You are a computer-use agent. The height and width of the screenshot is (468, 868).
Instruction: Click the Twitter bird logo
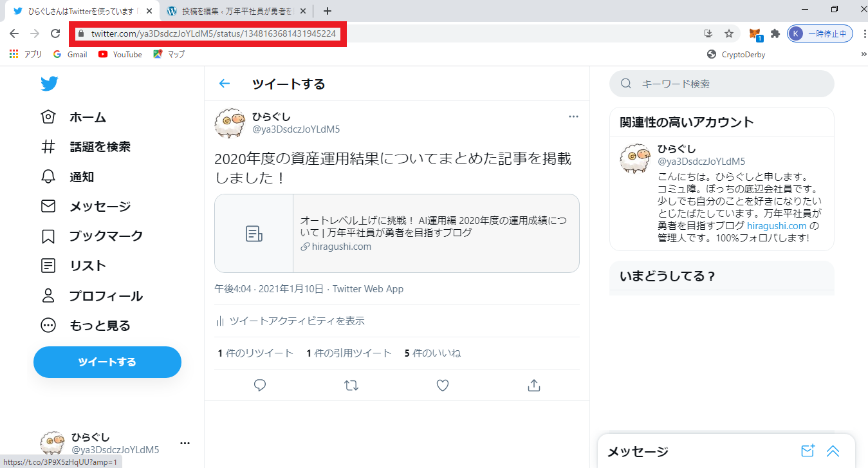point(49,84)
